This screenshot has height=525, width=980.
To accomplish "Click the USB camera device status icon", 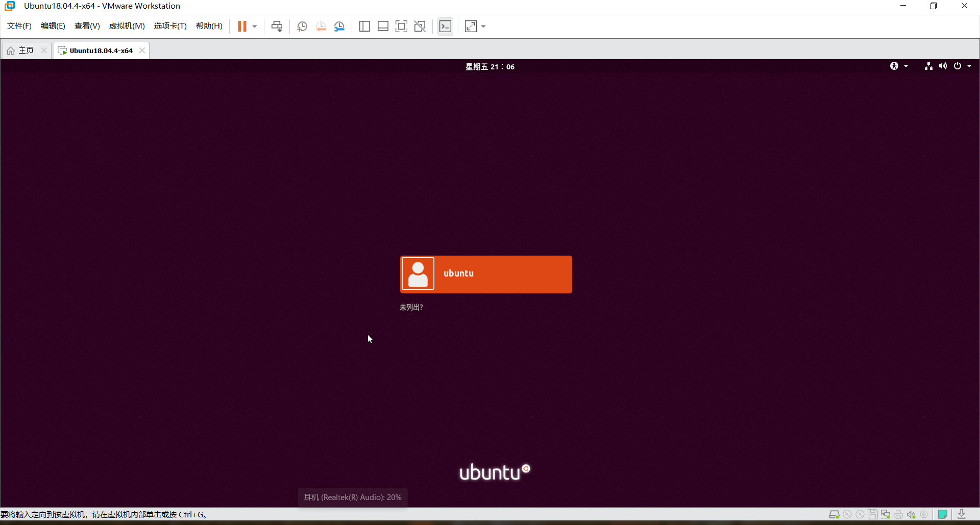I will click(924, 514).
